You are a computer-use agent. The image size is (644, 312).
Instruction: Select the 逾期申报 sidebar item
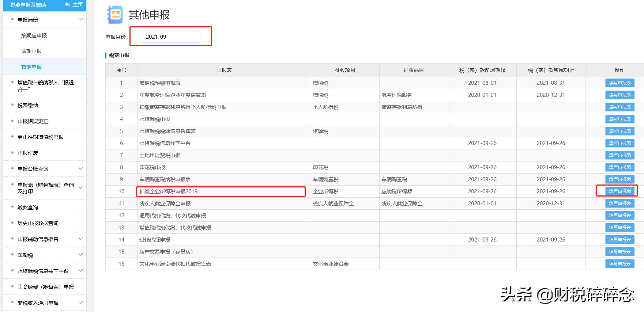coord(31,51)
